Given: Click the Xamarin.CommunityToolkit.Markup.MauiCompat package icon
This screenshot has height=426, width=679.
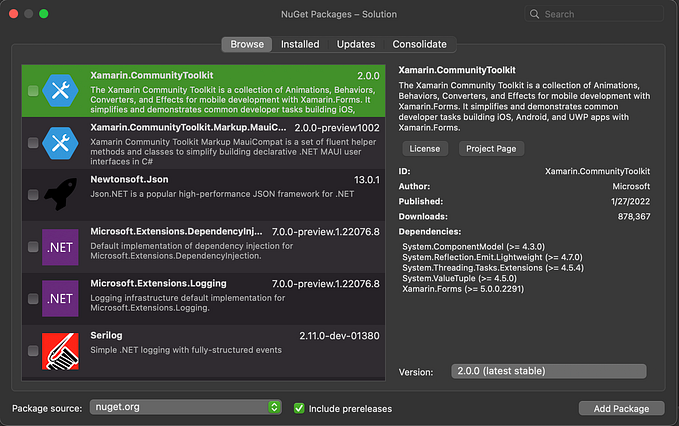Looking at the screenshot, I should coord(60,143).
